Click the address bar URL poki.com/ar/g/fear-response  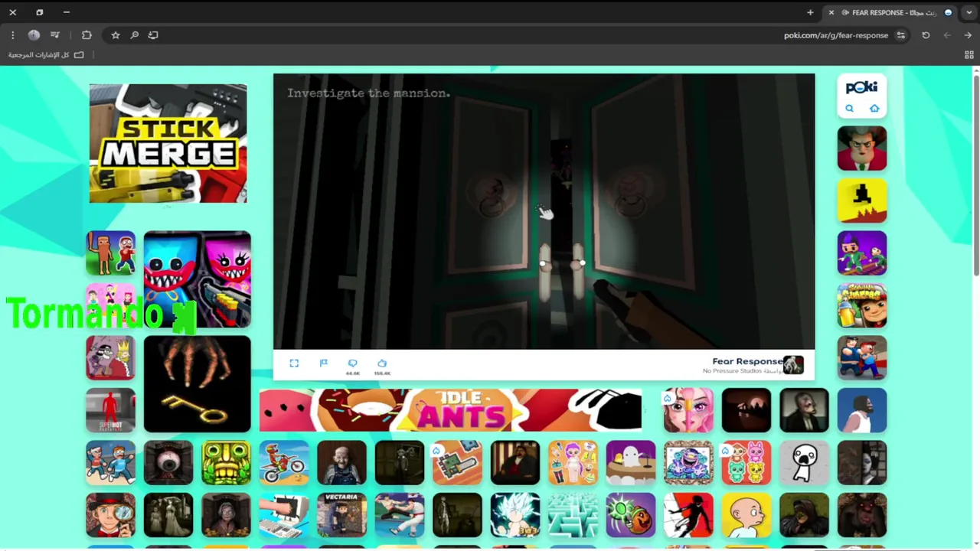pos(835,35)
